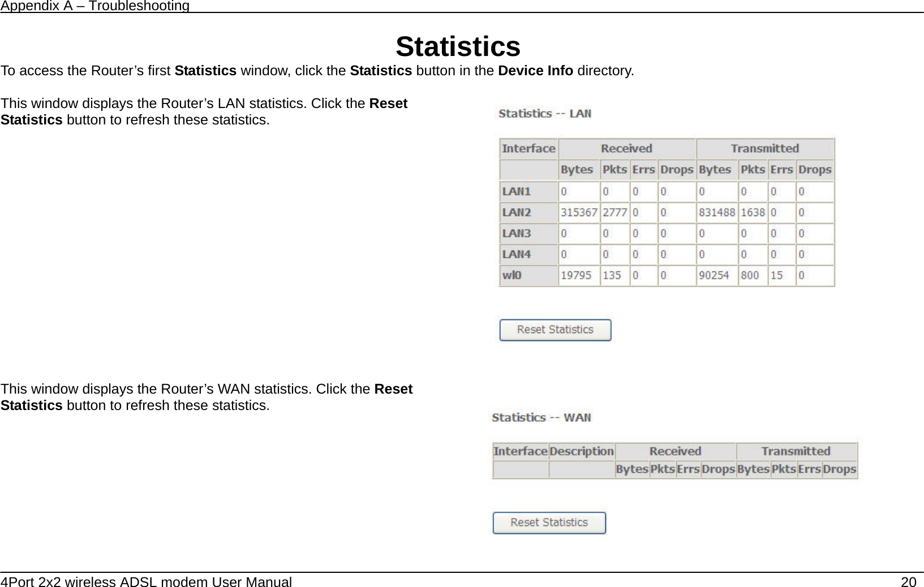Click Reset Statistics button under WAN table
This screenshot has height=587, width=924.
[x=549, y=523]
